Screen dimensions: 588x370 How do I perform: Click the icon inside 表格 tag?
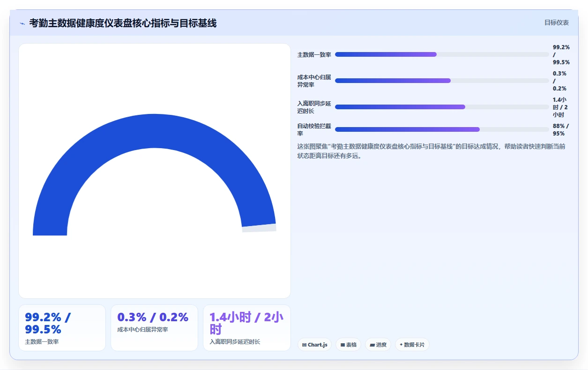point(342,345)
